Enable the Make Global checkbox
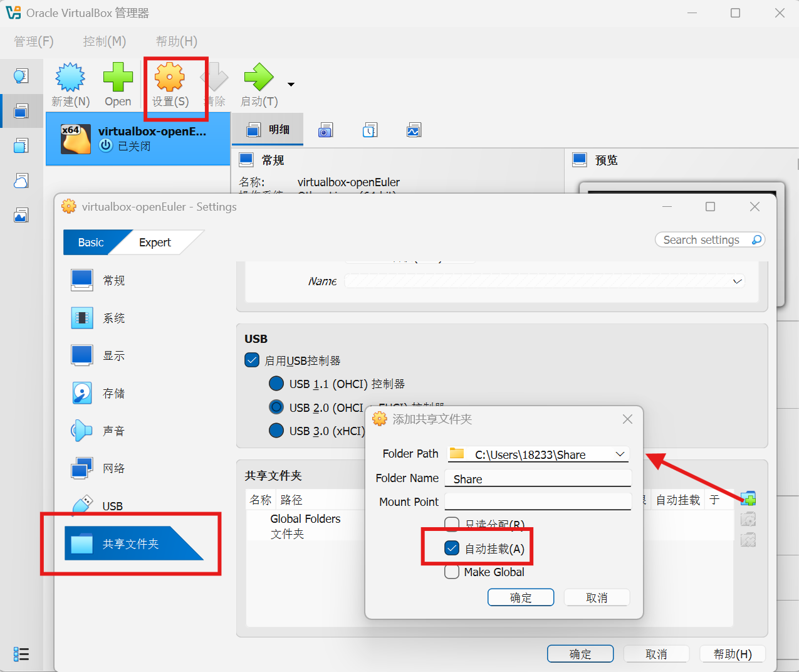The height and width of the screenshot is (672, 799). coord(452,572)
